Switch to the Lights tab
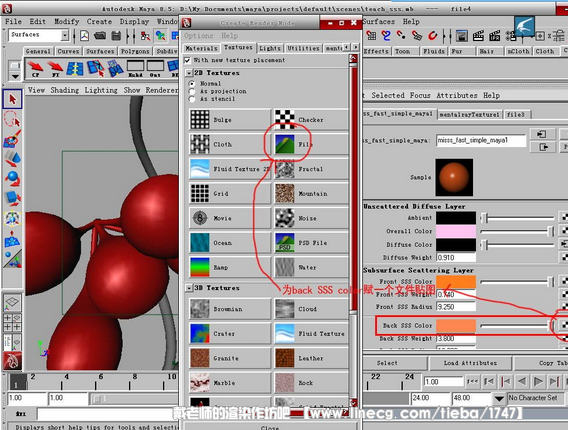The width and height of the screenshot is (568, 430). coord(270,48)
